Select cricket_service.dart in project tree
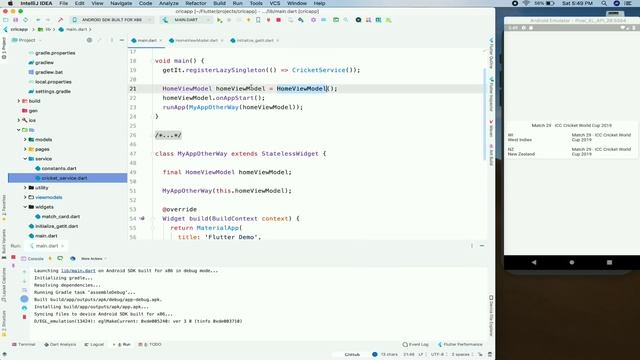Viewport: 640px width, 360px height. [64, 178]
